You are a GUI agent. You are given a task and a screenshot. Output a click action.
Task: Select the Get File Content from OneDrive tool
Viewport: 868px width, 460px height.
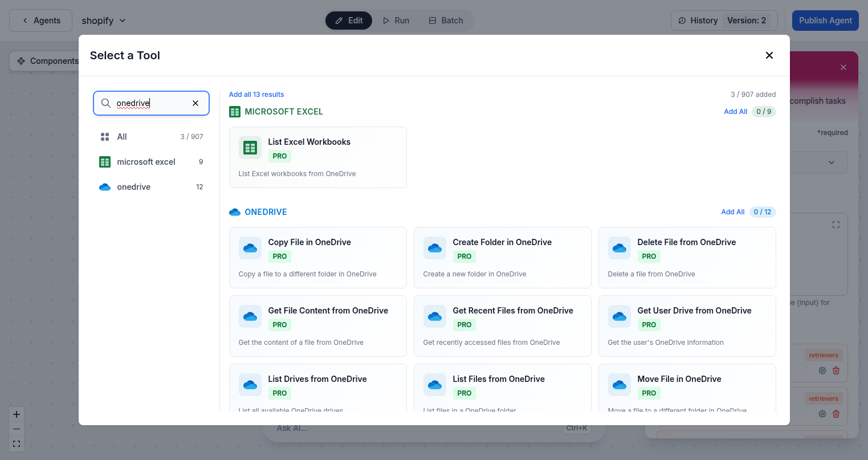pyautogui.click(x=317, y=325)
